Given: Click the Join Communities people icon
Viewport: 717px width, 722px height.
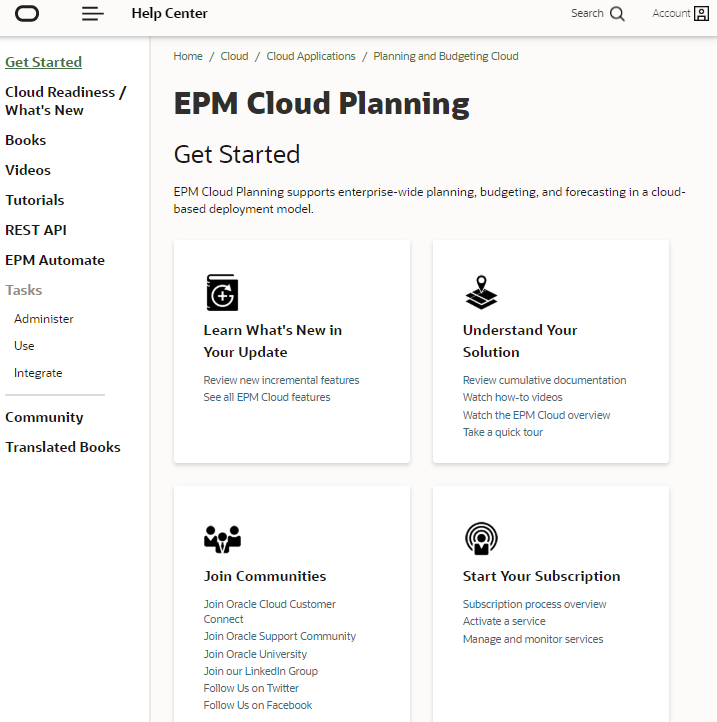Looking at the screenshot, I should coord(222,539).
